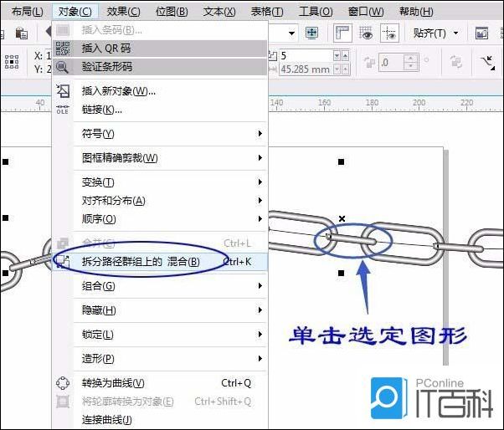Click the QR code icon in menu
The image size is (504, 430).
pos(63,49)
